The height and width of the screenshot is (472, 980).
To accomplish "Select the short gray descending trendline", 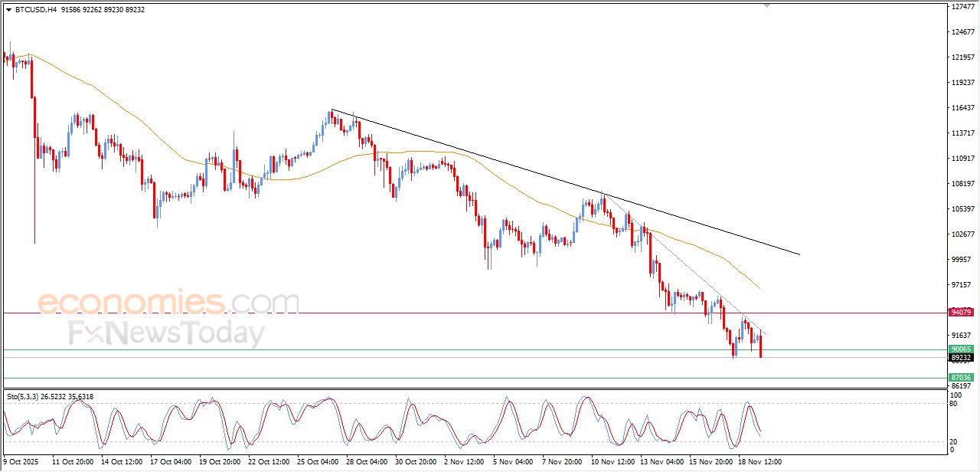I will click(686, 264).
